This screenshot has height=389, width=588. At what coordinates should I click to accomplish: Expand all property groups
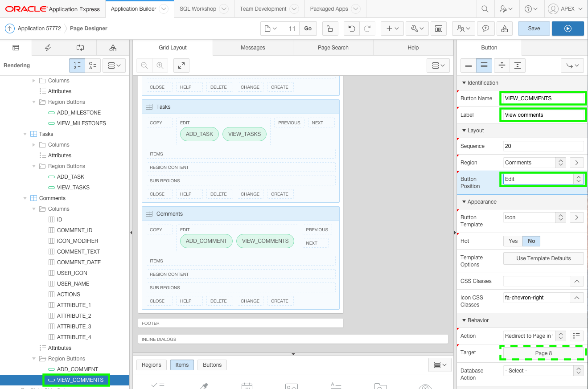[x=517, y=66]
